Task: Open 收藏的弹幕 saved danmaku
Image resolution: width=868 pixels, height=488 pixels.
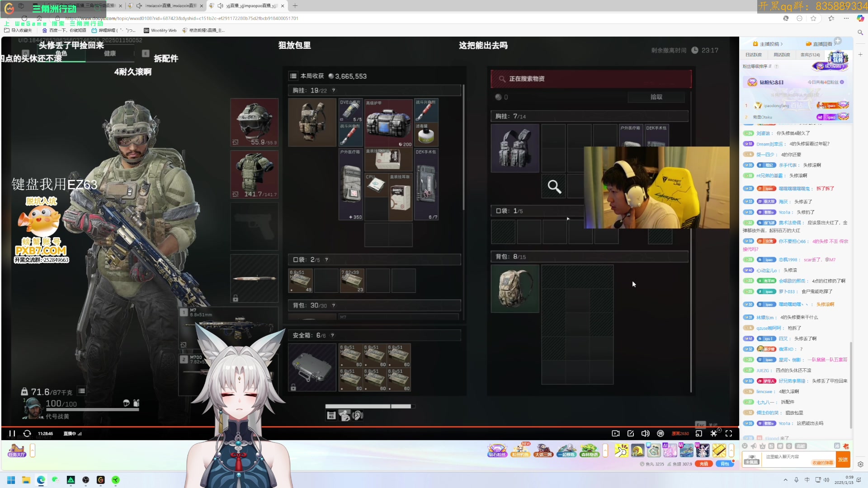Action: [822, 463]
